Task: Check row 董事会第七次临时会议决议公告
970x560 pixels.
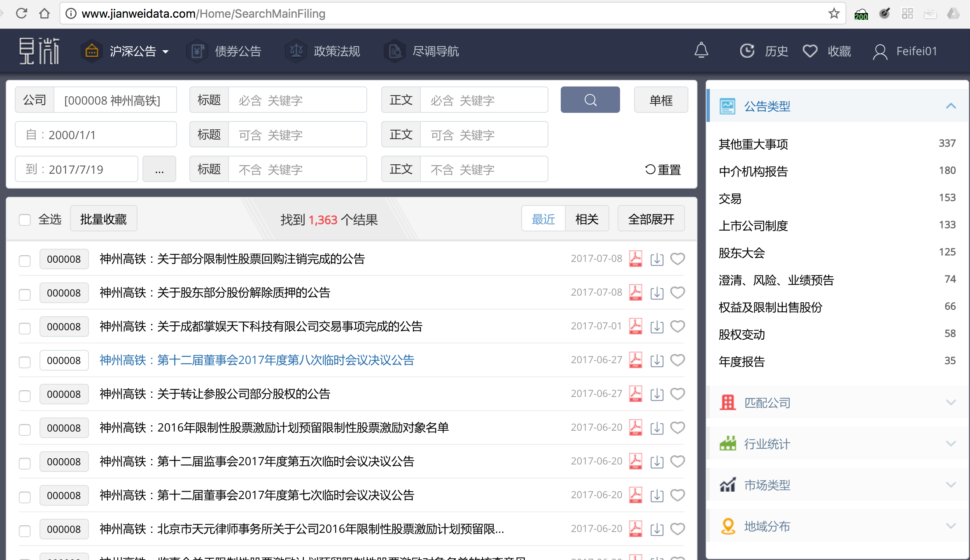Action: (x=25, y=497)
